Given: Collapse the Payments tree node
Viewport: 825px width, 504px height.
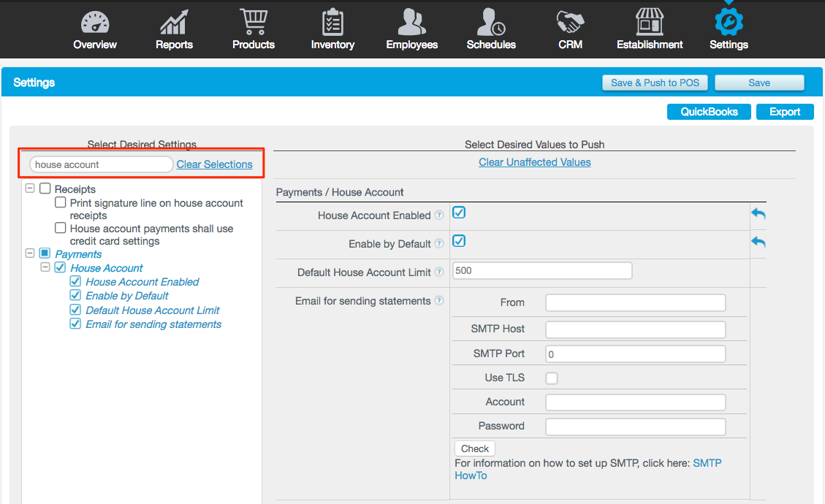Looking at the screenshot, I should (x=30, y=253).
